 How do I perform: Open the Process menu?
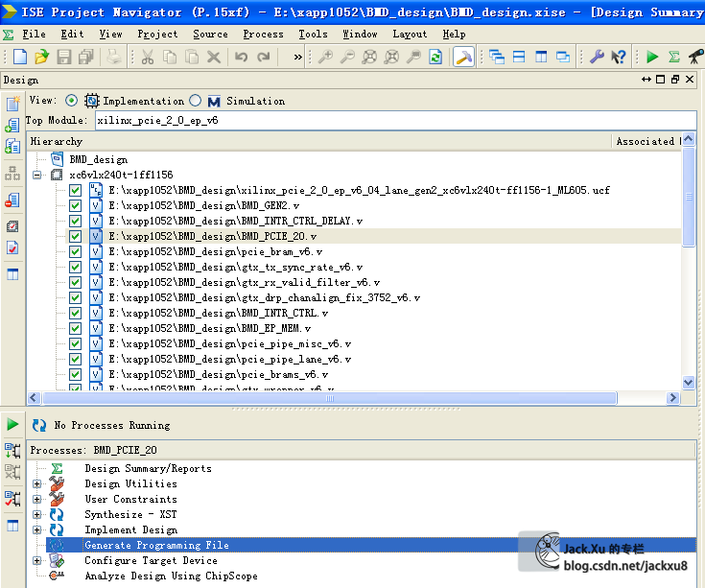263,35
